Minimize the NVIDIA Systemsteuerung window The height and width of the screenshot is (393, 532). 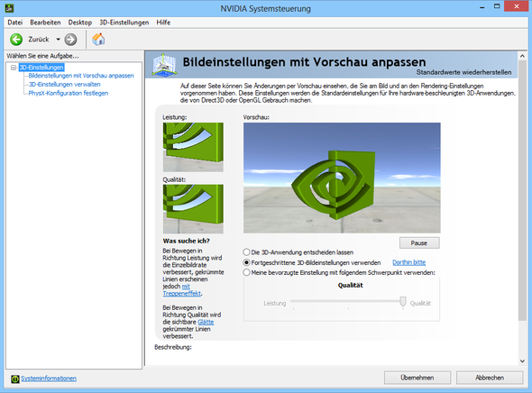pos(482,7)
